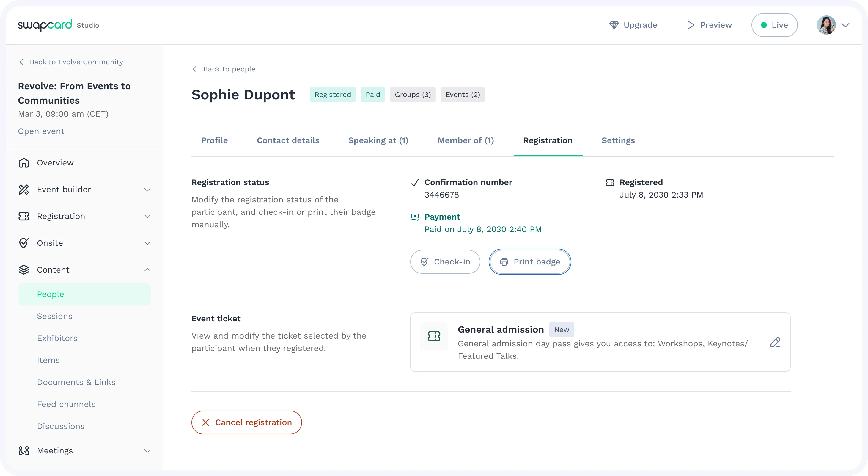868x476 pixels.
Task: Click the Event builder pencil-ruler icon
Action: click(x=23, y=190)
